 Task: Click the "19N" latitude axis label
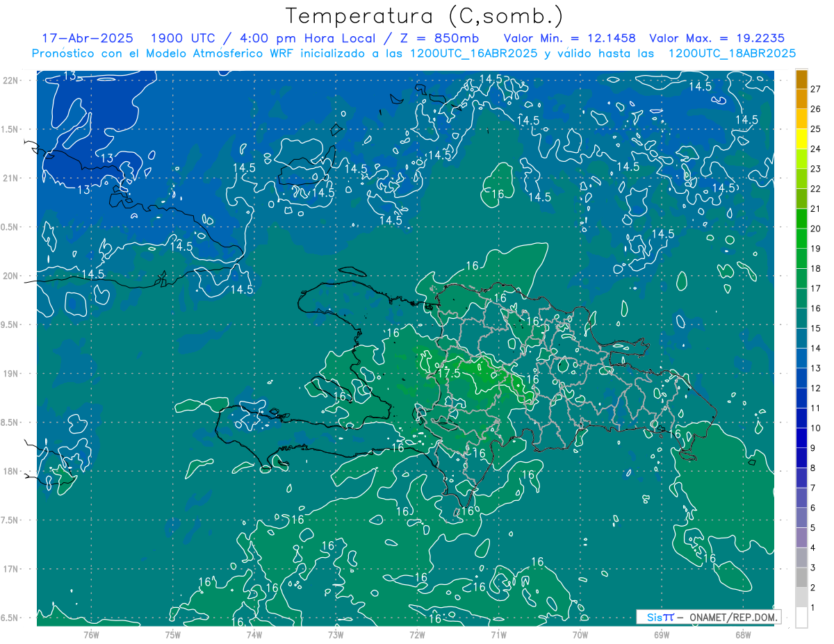tap(12, 374)
